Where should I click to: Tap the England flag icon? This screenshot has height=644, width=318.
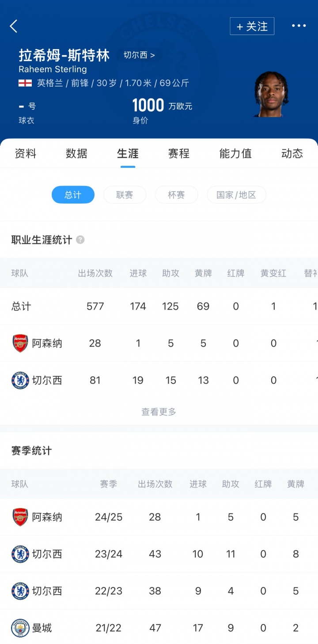(x=25, y=83)
